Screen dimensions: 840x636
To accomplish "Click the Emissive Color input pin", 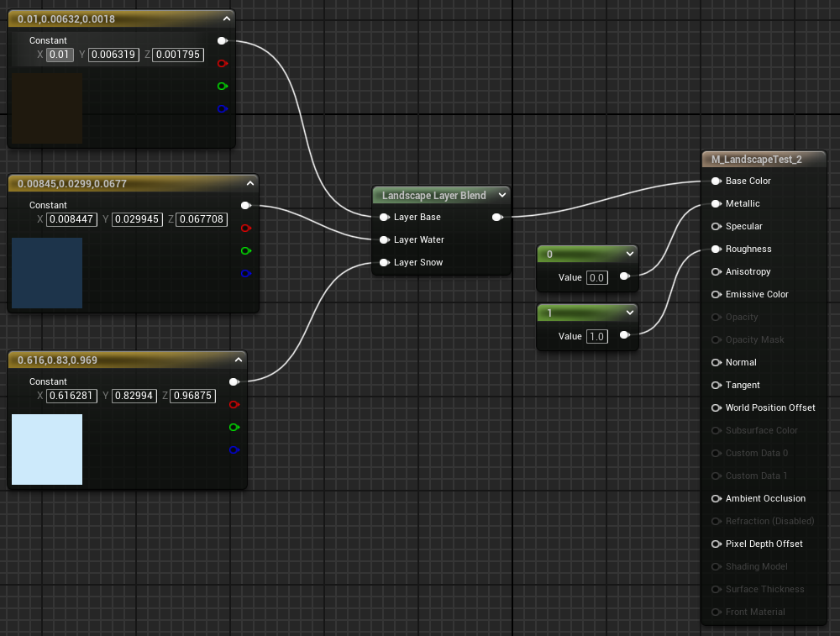I will tap(716, 294).
